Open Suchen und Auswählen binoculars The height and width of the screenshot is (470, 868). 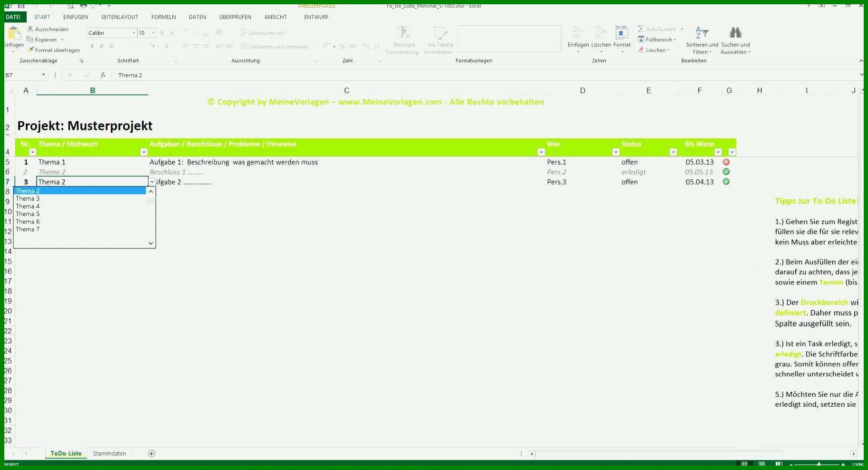click(x=735, y=40)
